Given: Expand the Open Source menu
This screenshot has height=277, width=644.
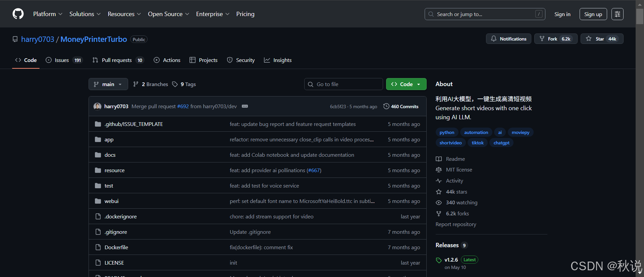Looking at the screenshot, I should pos(168,14).
